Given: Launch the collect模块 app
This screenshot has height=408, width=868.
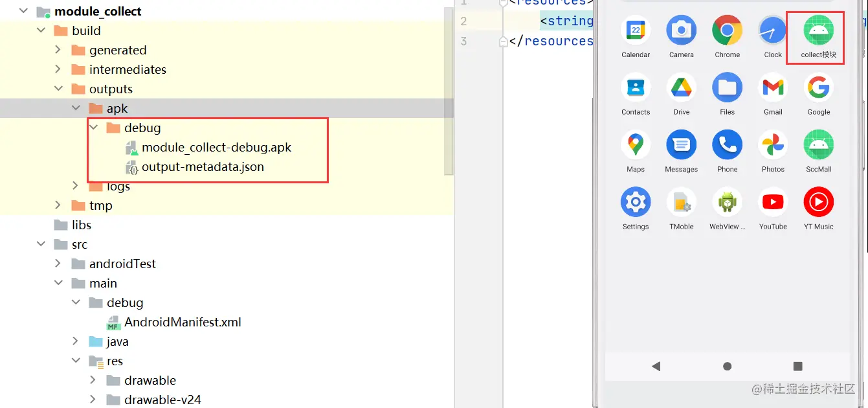Looking at the screenshot, I should click(818, 30).
